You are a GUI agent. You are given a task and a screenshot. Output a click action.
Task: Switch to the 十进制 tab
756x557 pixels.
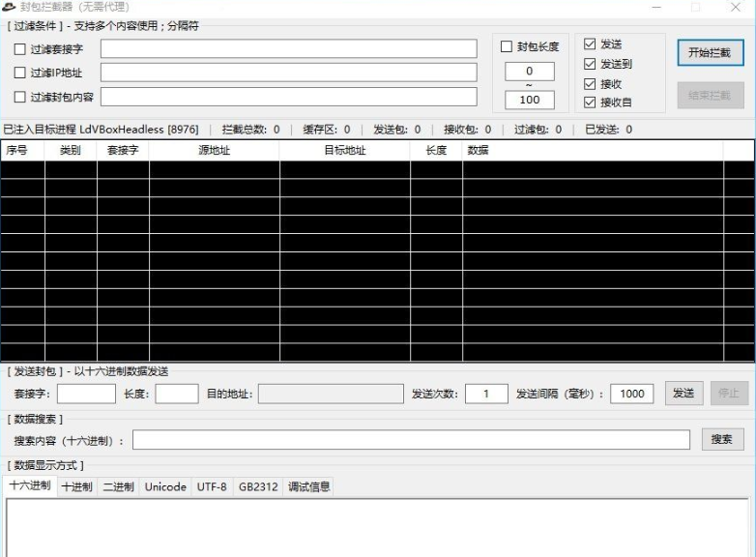(77, 486)
